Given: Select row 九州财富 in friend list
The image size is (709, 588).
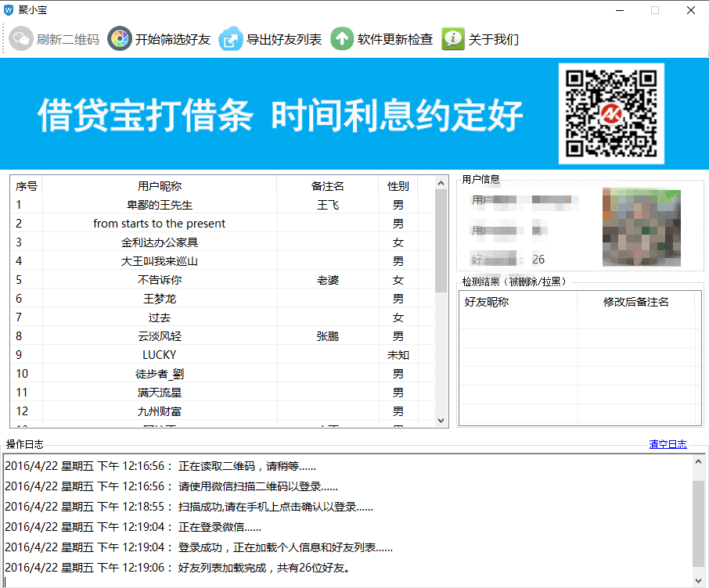Looking at the screenshot, I should pyautogui.click(x=160, y=411).
